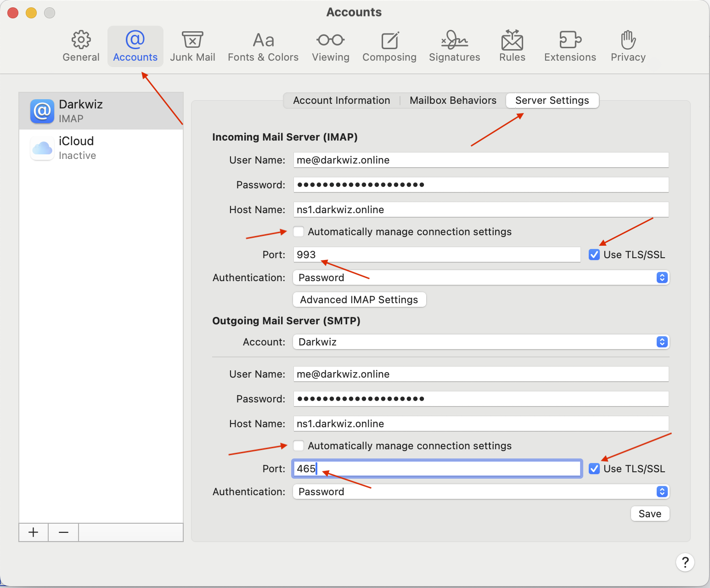The width and height of the screenshot is (710, 588).
Task: Open the Extensions preferences pane
Action: coord(570,46)
